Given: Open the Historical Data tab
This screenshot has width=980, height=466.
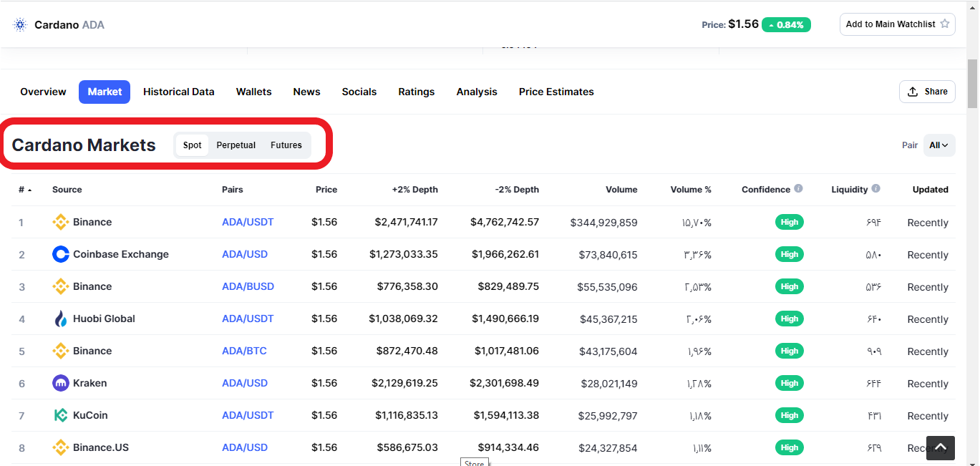Looking at the screenshot, I should 178,92.
